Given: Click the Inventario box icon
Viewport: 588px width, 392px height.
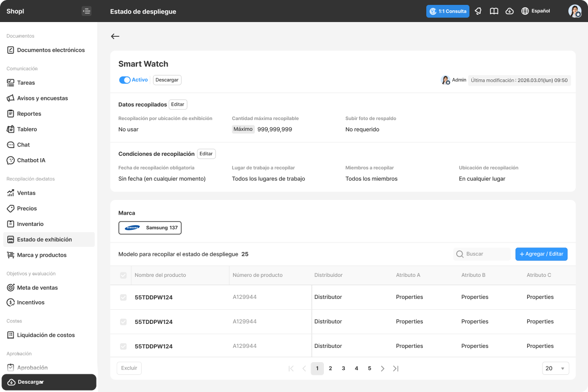Looking at the screenshot, I should click(11, 224).
